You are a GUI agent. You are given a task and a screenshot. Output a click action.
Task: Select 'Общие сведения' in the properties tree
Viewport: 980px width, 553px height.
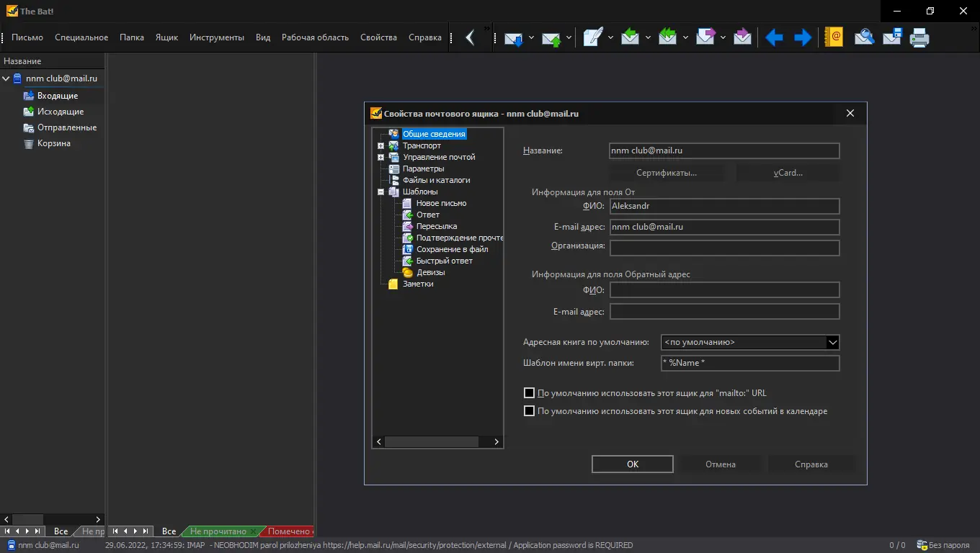click(434, 134)
